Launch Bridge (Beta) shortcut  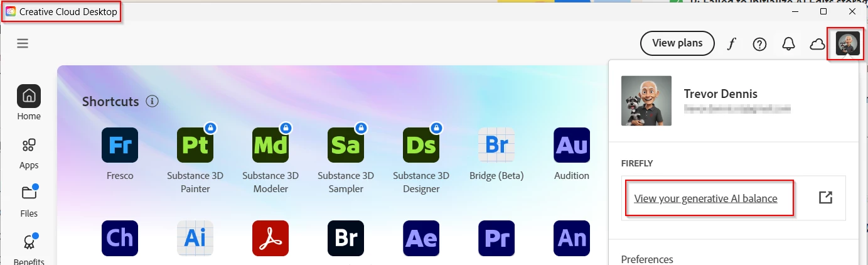point(496,145)
